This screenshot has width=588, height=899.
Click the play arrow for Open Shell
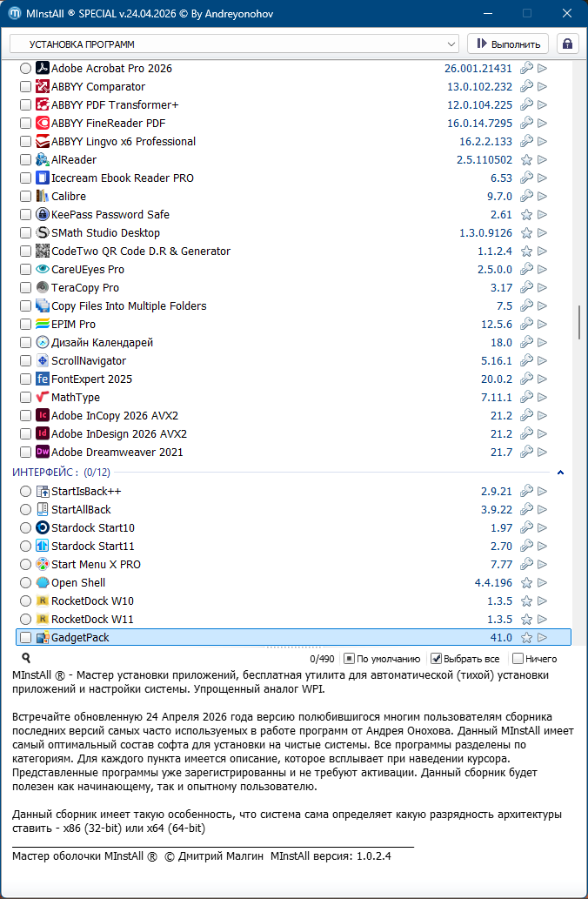[543, 583]
